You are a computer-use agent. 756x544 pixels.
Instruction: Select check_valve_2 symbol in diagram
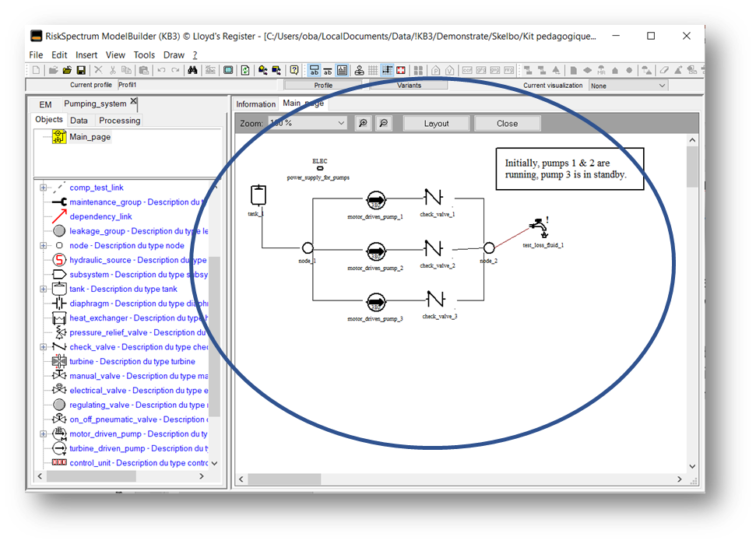coord(433,248)
